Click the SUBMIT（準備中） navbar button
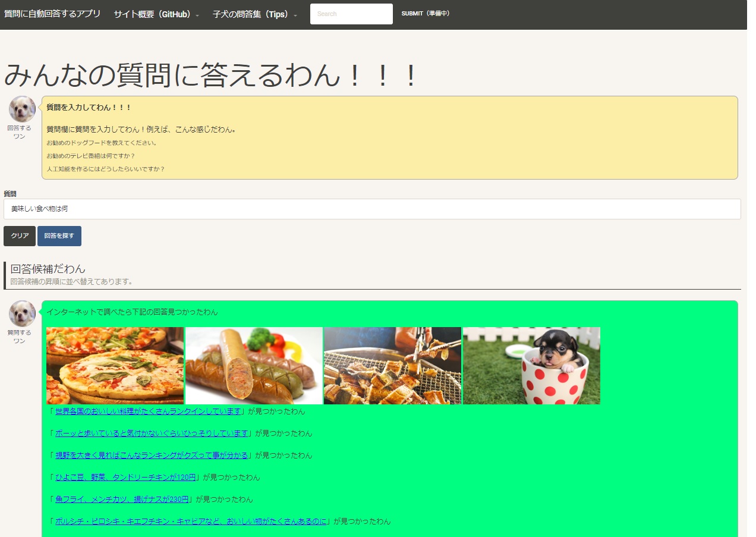The image size is (756, 537). coord(426,14)
